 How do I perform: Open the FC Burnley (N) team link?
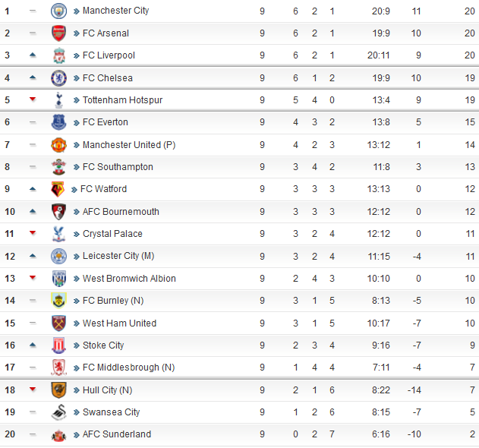(x=118, y=301)
